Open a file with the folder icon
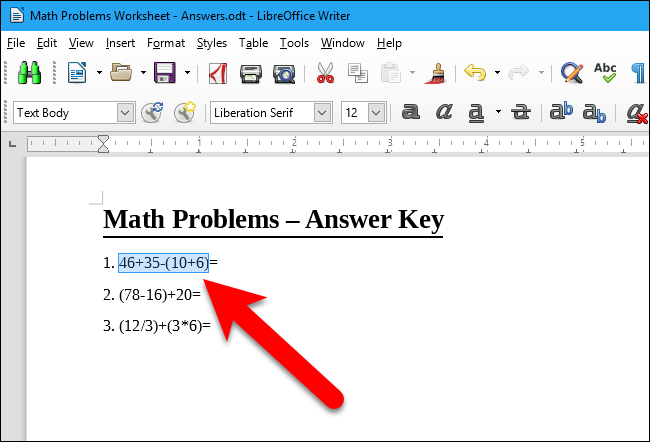Screen dimensions: 650x442 [121, 73]
